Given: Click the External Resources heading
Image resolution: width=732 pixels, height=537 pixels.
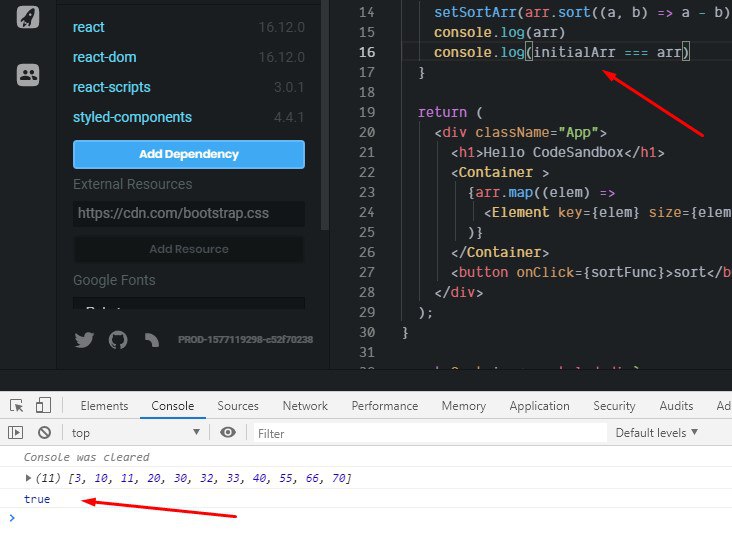Looking at the screenshot, I should (x=133, y=184).
